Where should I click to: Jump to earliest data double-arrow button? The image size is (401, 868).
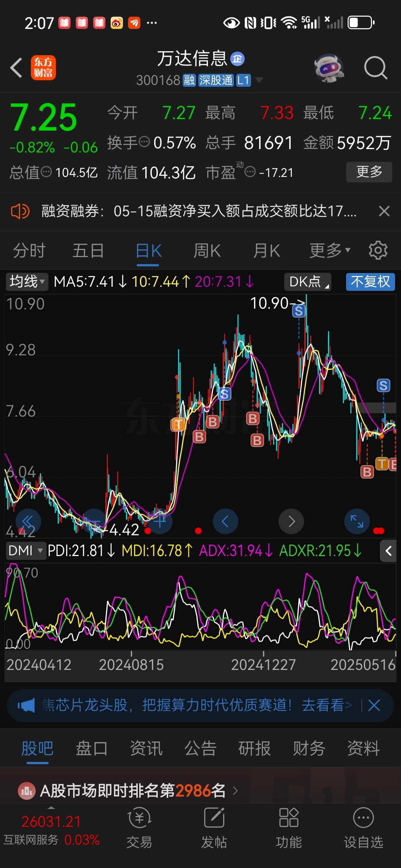pos(28,521)
